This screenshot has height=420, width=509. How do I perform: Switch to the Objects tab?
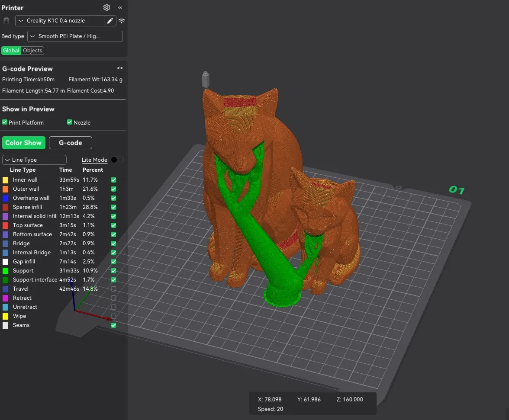(x=32, y=50)
